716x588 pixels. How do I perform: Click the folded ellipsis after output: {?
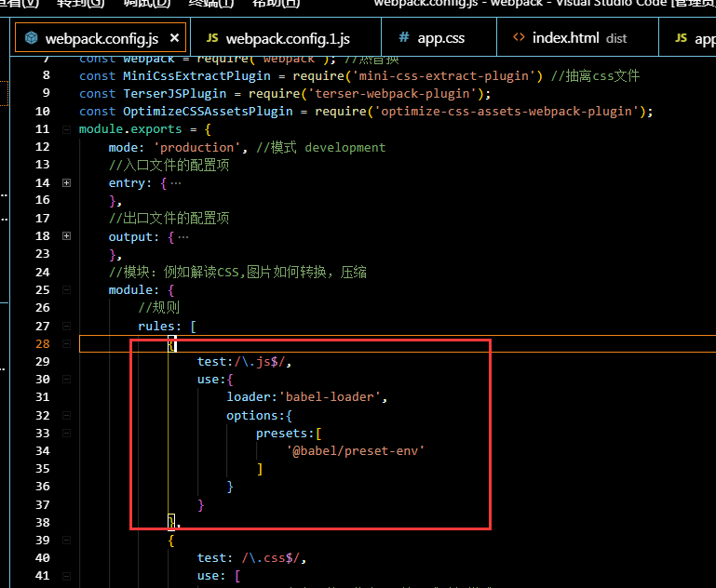point(183,237)
